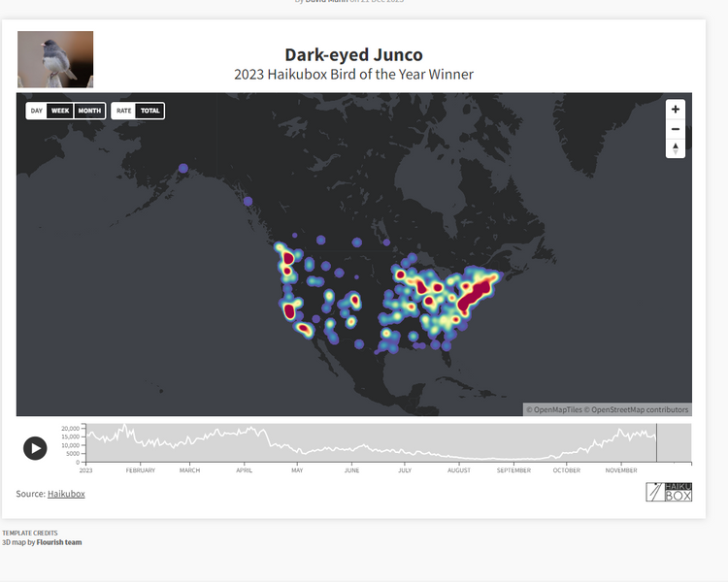Open OpenStreetMap contributors link
The image size is (728, 582).
638,409
